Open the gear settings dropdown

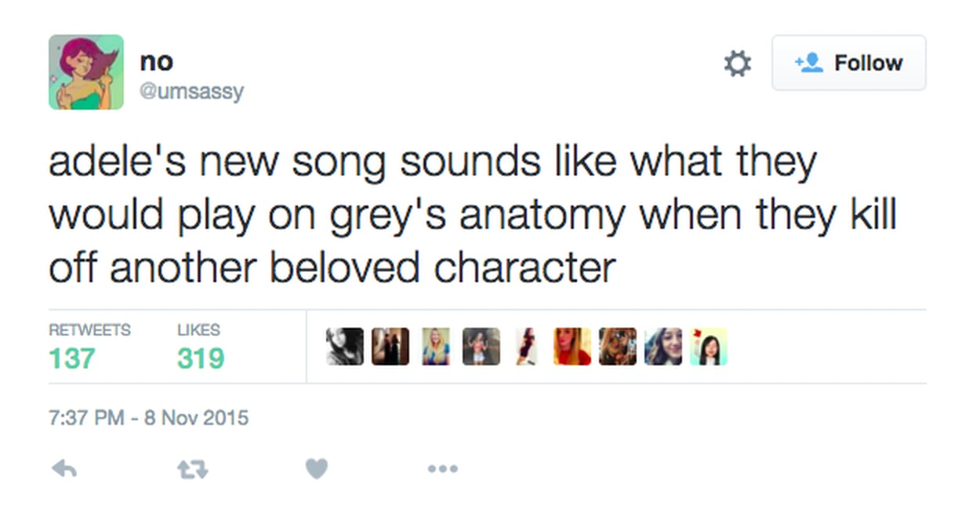pos(737,64)
